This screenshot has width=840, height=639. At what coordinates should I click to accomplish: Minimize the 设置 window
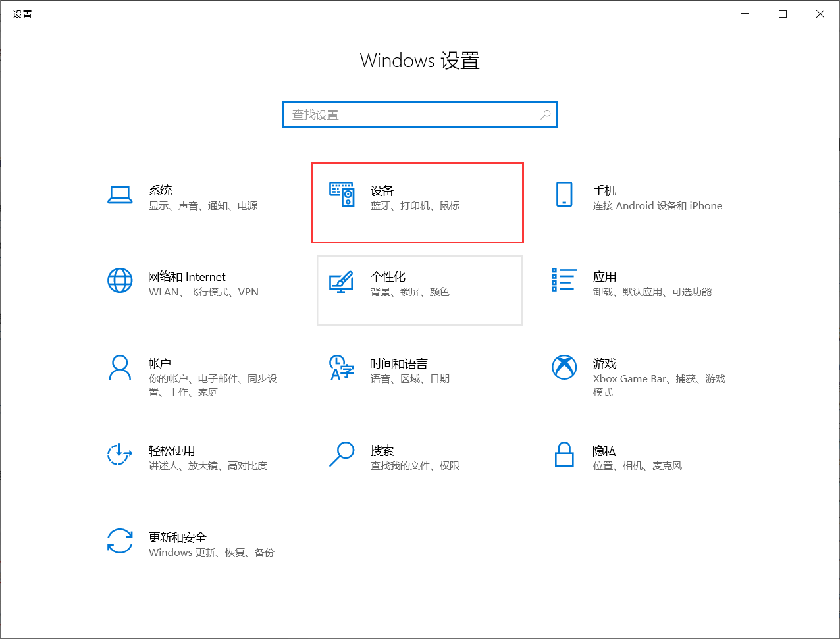[745, 14]
